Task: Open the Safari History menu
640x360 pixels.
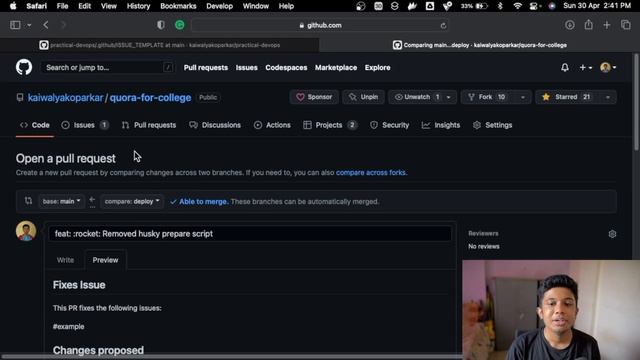Action: 138,6
